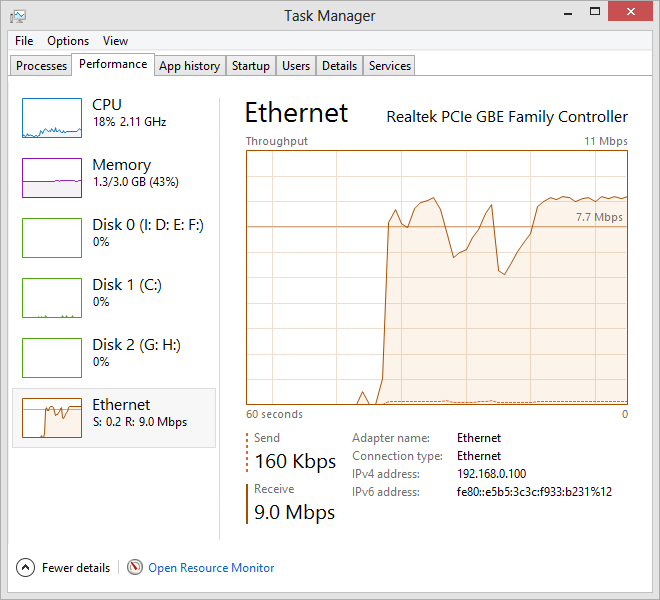Viewport: 660px width, 600px height.
Task: Go to the Startup tab
Action: click(x=250, y=66)
